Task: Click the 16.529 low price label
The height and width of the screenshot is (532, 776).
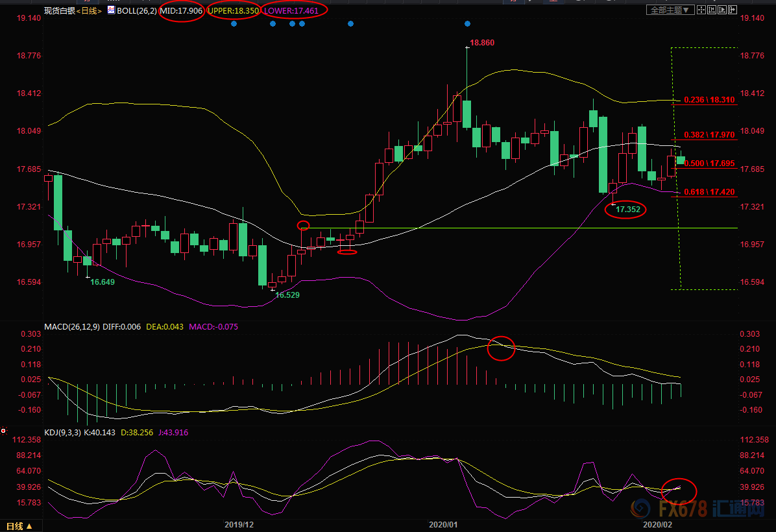Action: pyautogui.click(x=287, y=295)
